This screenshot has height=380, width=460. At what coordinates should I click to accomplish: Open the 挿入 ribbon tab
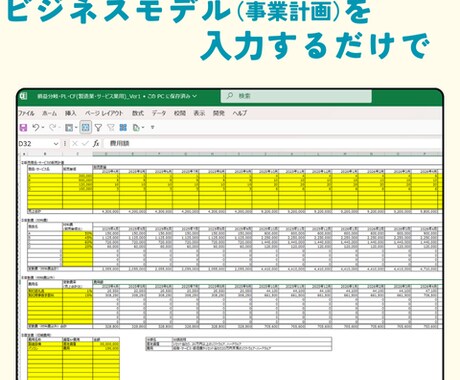coord(70,113)
